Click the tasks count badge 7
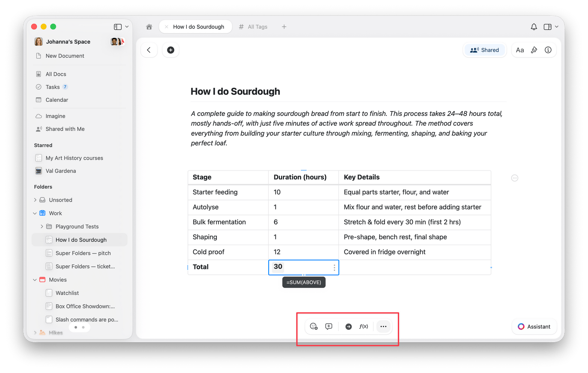 (x=65, y=87)
